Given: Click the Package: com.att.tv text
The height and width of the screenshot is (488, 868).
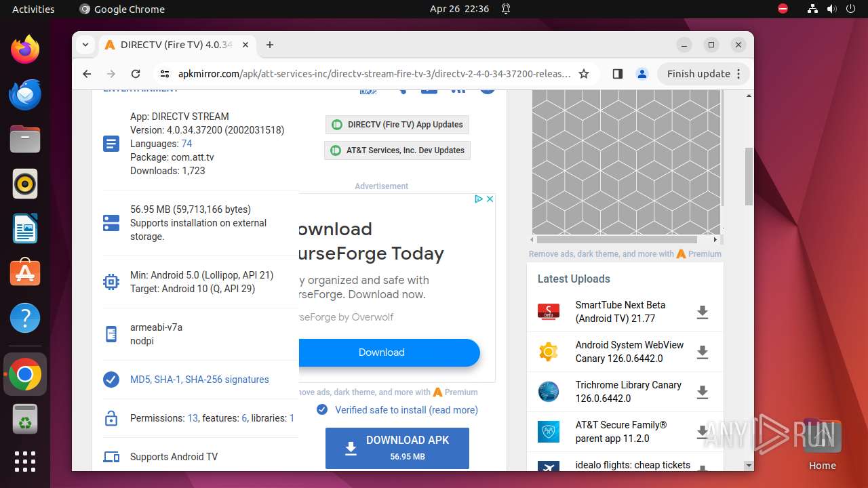Looking at the screenshot, I should 172,157.
